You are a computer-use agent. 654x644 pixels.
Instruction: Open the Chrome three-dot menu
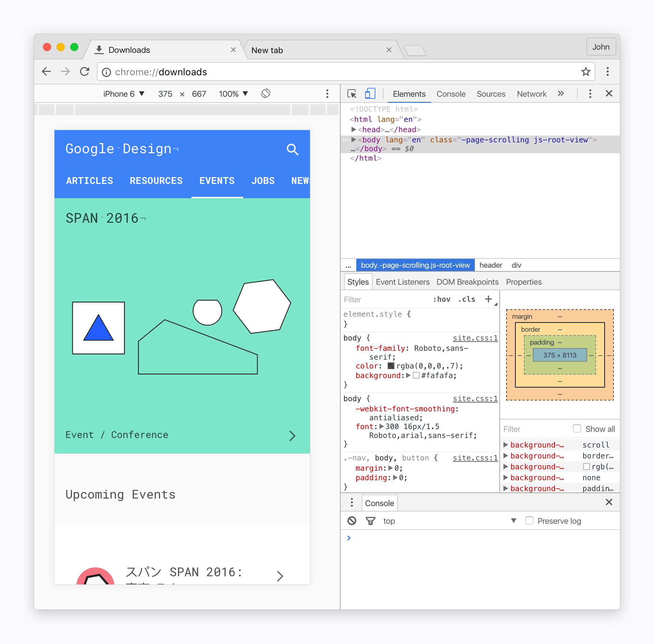(607, 72)
